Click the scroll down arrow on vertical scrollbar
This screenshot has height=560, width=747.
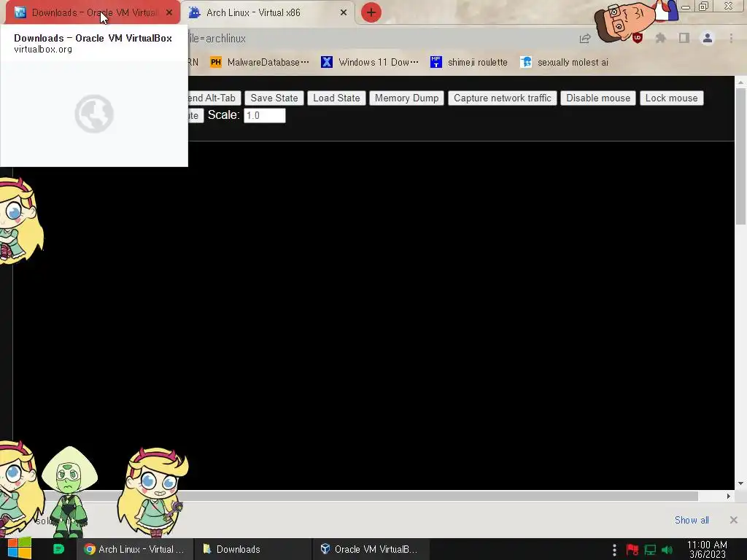740,483
